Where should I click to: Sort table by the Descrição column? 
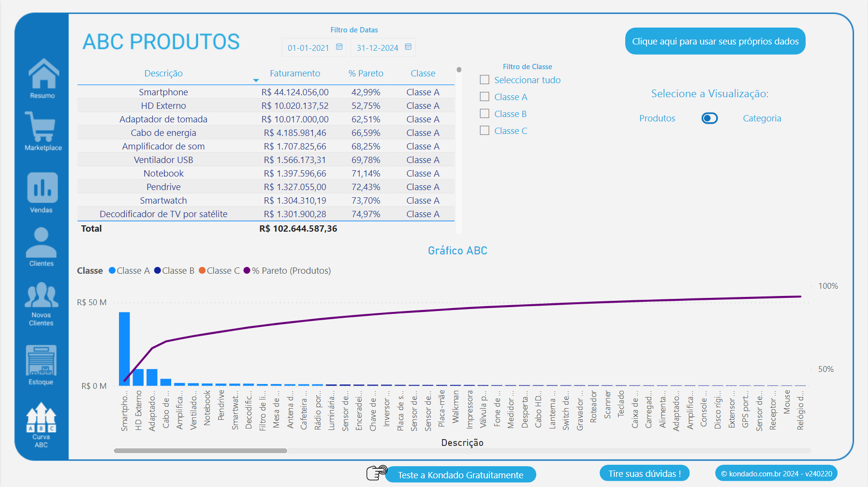pos(163,73)
